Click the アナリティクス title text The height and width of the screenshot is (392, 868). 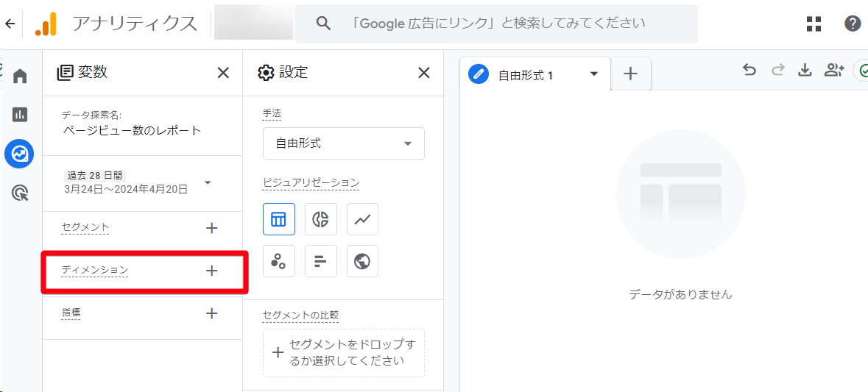(x=135, y=24)
